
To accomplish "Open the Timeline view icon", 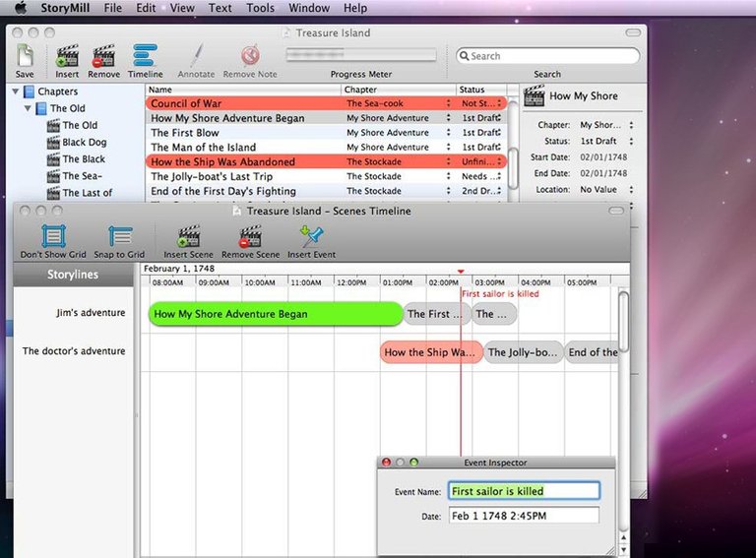I will tap(145, 55).
